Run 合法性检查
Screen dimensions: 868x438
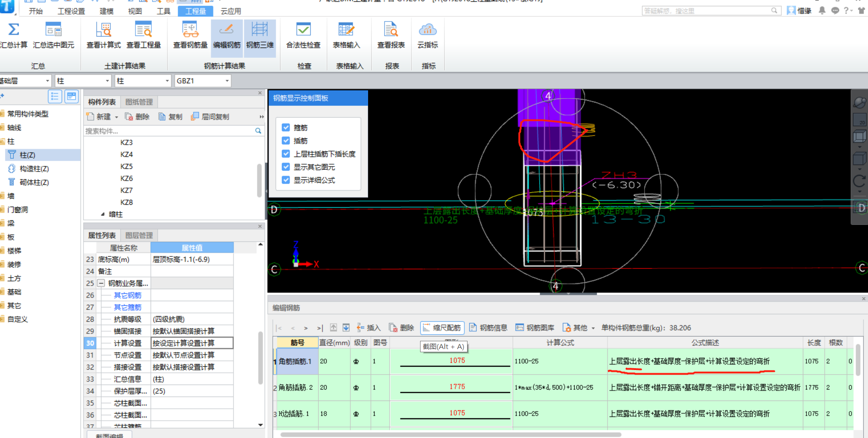[x=303, y=36]
